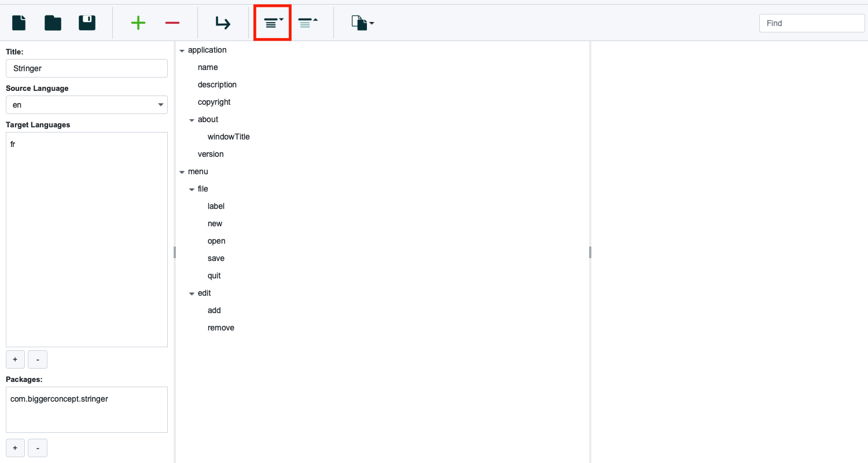Create a new file from the toolbar

(19, 23)
